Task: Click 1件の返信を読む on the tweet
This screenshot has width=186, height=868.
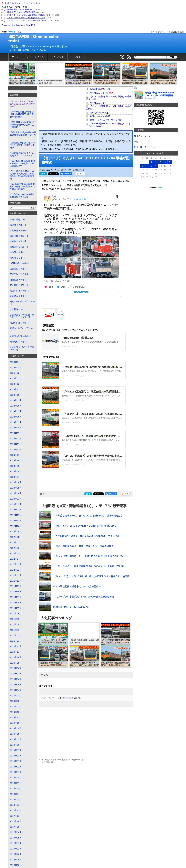Action: 81,292
